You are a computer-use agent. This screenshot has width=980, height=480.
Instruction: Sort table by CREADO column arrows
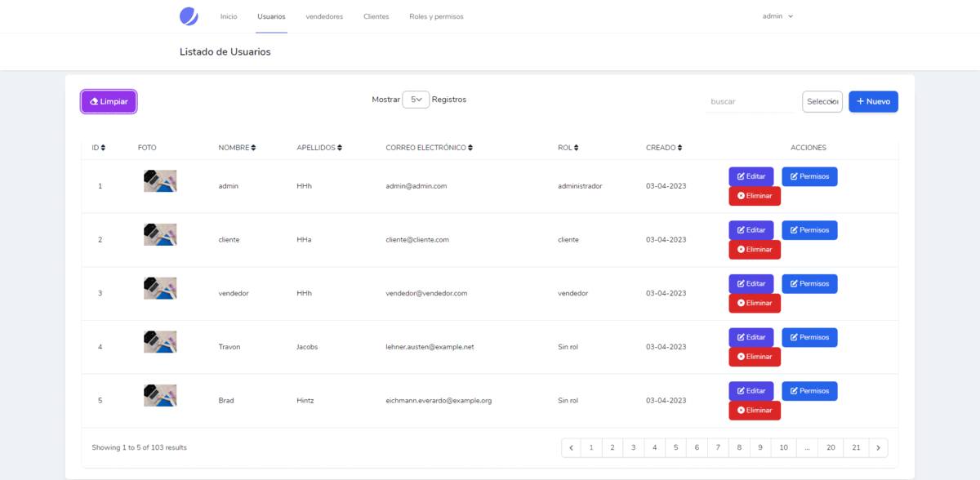point(679,148)
